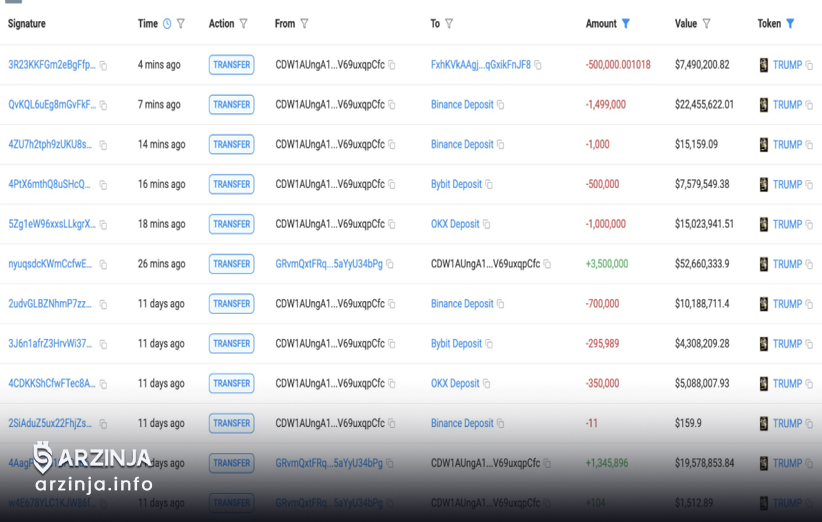Screen dimensions: 822x522
Task: Open Value column filter
Action: click(707, 24)
